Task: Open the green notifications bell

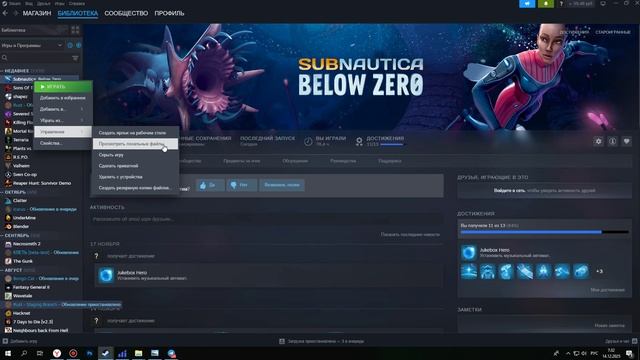Action: tap(546, 4)
